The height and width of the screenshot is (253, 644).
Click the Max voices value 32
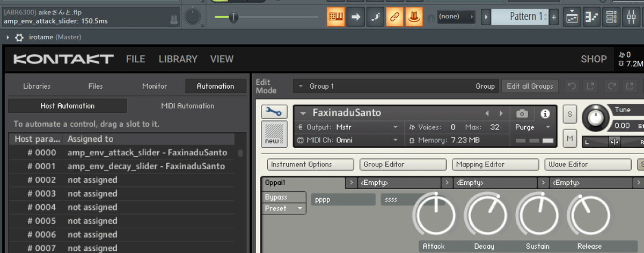[494, 127]
